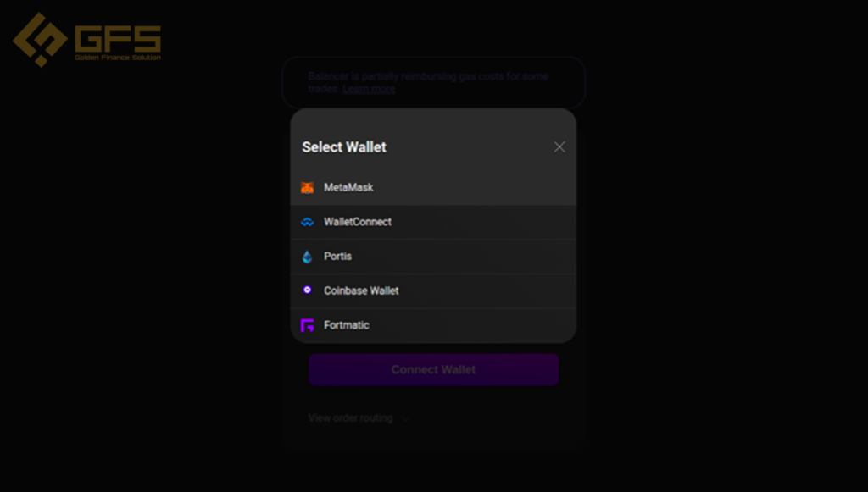
Task: Click the Balancer gas reimbursement banner
Action: pos(433,82)
